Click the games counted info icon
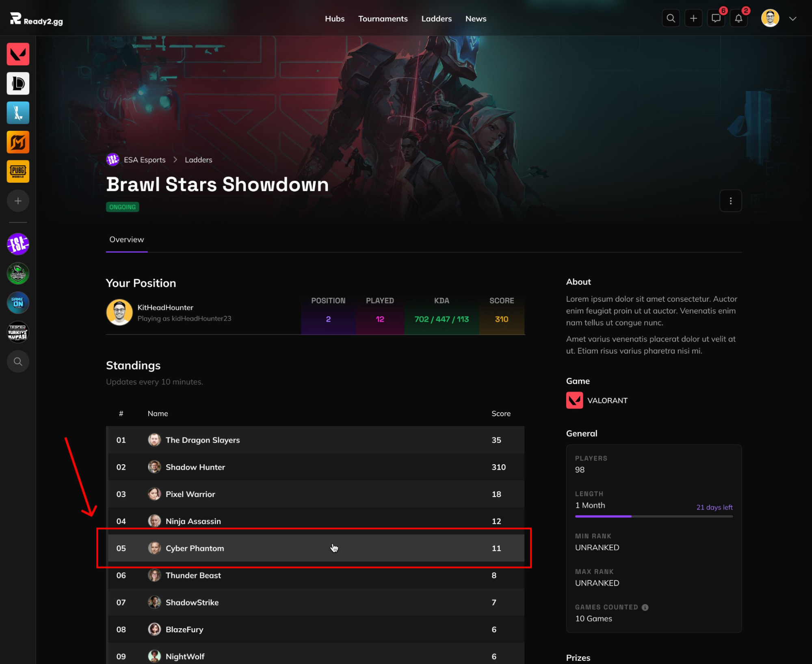 pyautogui.click(x=645, y=607)
